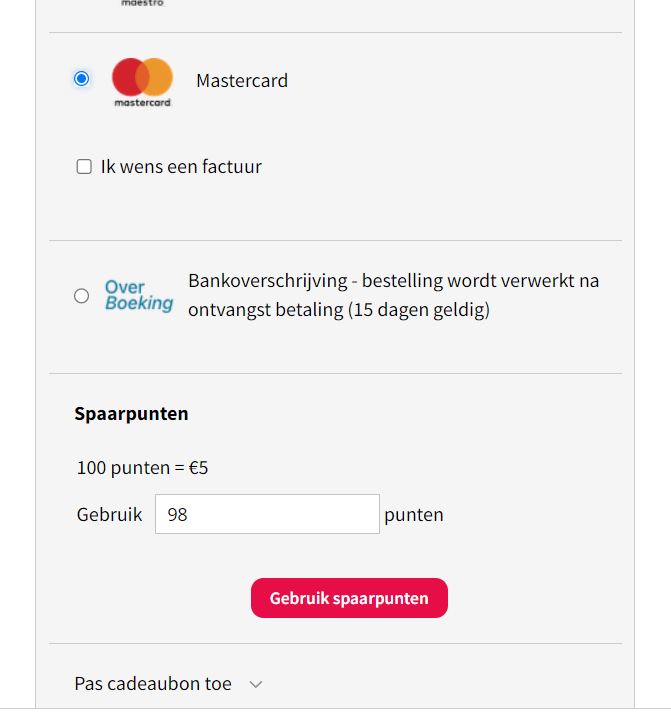
Task: Click the Spaarpunten section heading
Action: (131, 414)
